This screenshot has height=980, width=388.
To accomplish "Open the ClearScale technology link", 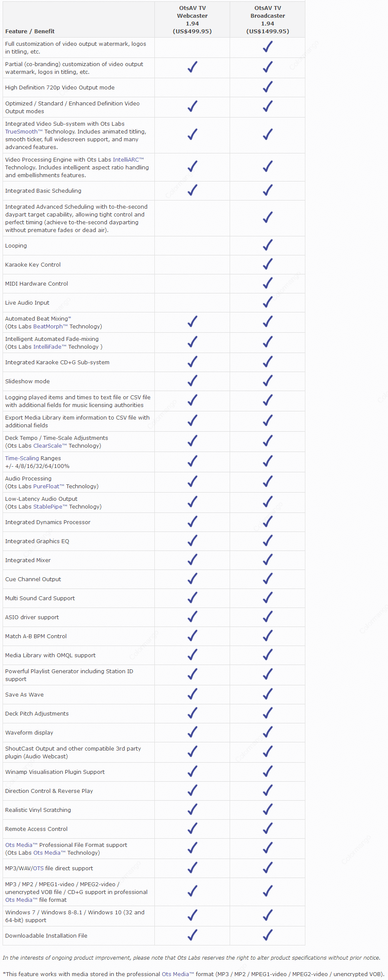I will [x=48, y=445].
